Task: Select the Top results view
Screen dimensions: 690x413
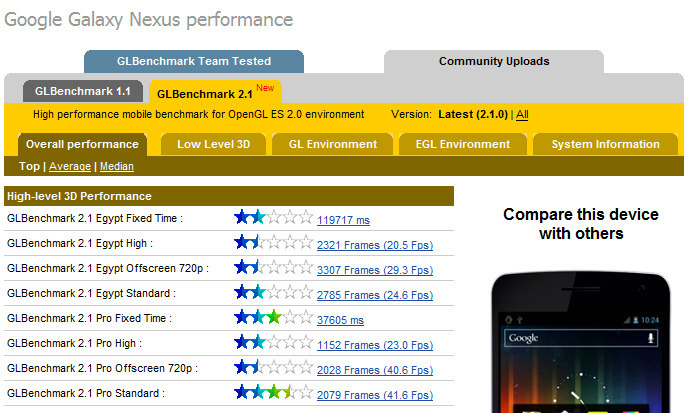Action: pos(29,166)
